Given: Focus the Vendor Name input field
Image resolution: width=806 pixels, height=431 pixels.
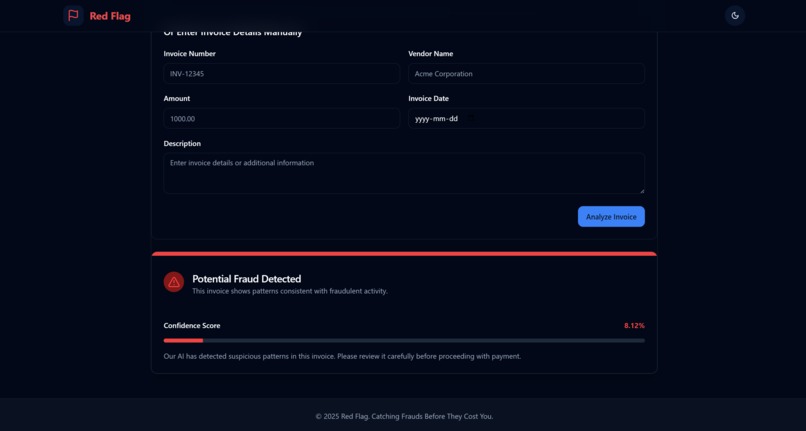Looking at the screenshot, I should [x=526, y=74].
